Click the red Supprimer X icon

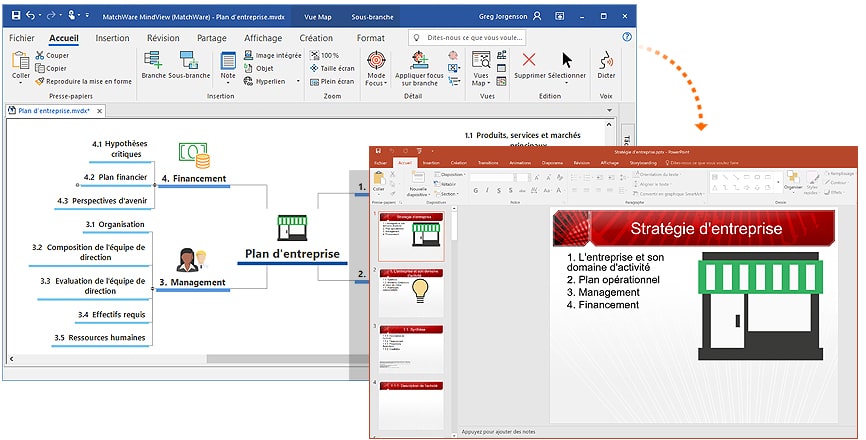(x=529, y=60)
